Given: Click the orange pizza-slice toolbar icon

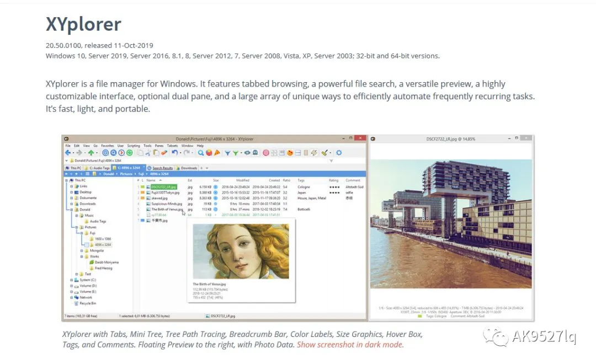Looking at the screenshot, I should [217, 153].
